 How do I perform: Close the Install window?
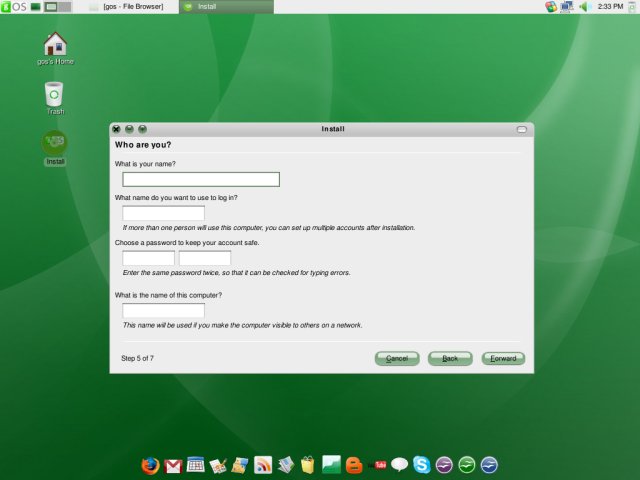coord(116,129)
